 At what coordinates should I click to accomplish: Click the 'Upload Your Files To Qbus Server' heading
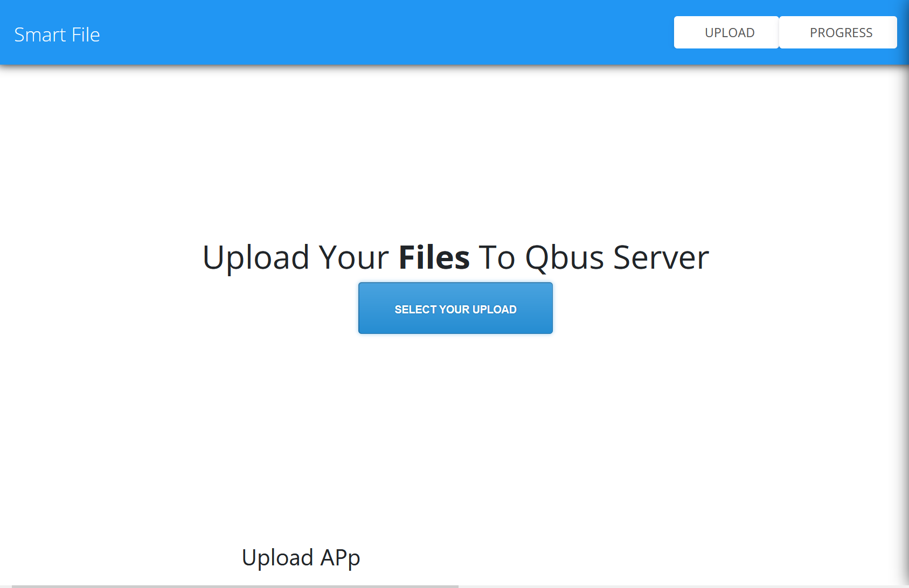pos(455,257)
